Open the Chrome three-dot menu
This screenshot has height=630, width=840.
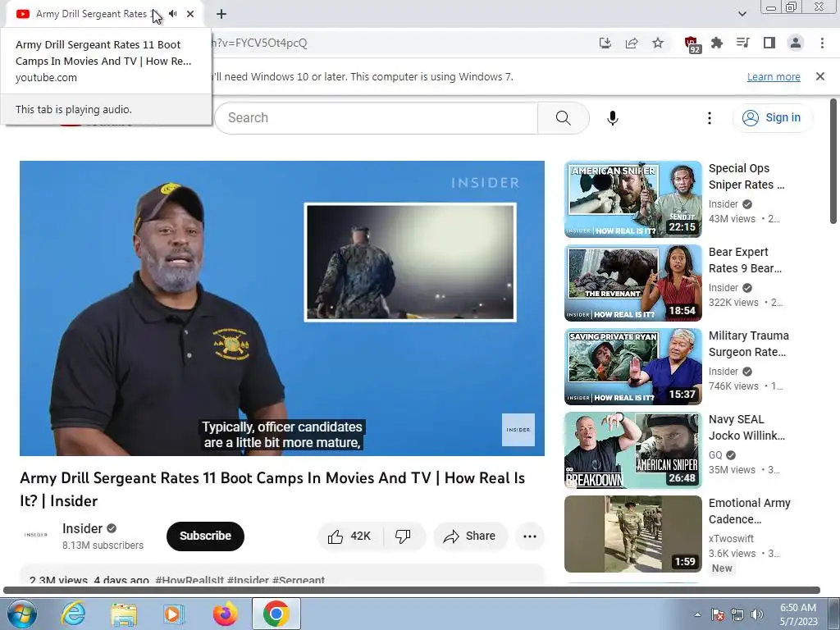(822, 43)
